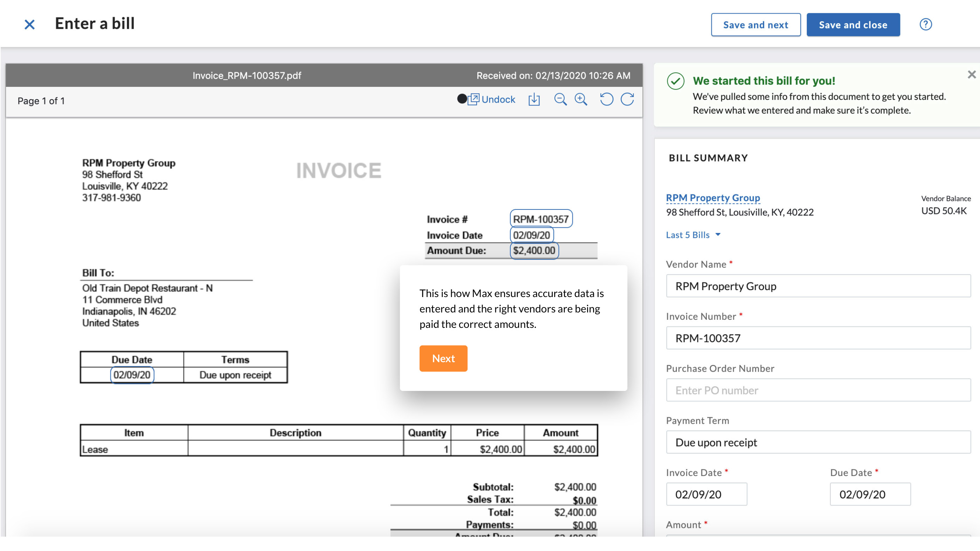
Task: Click the success checkmark toggle indicator
Action: click(x=675, y=81)
